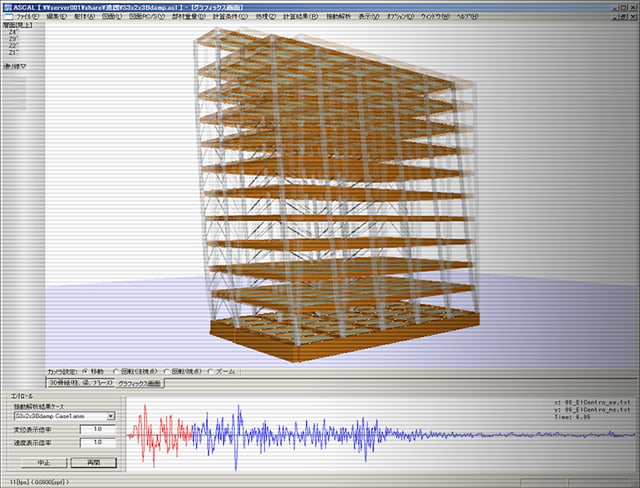640x488 pixels.
Task: Select the 回転(注視点) camera mode
Action: pyautogui.click(x=116, y=371)
